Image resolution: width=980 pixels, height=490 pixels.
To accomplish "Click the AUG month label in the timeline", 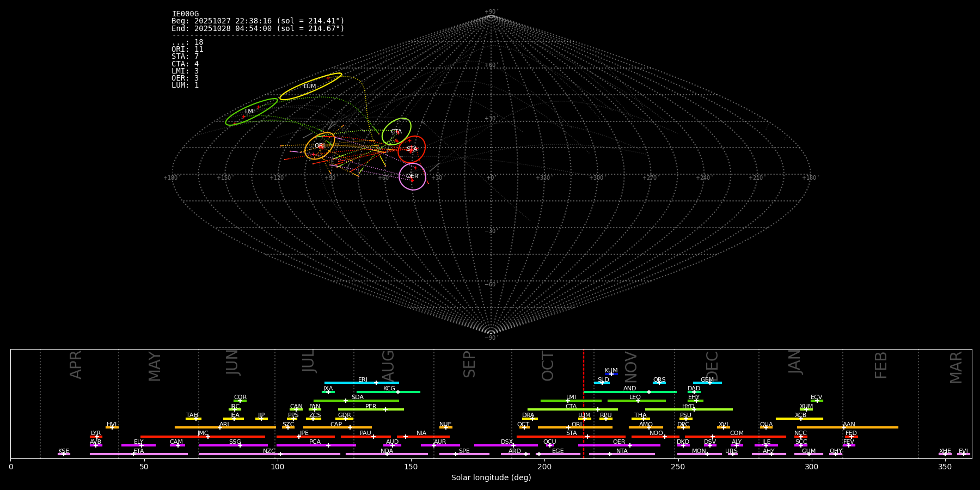I will pos(388,364).
